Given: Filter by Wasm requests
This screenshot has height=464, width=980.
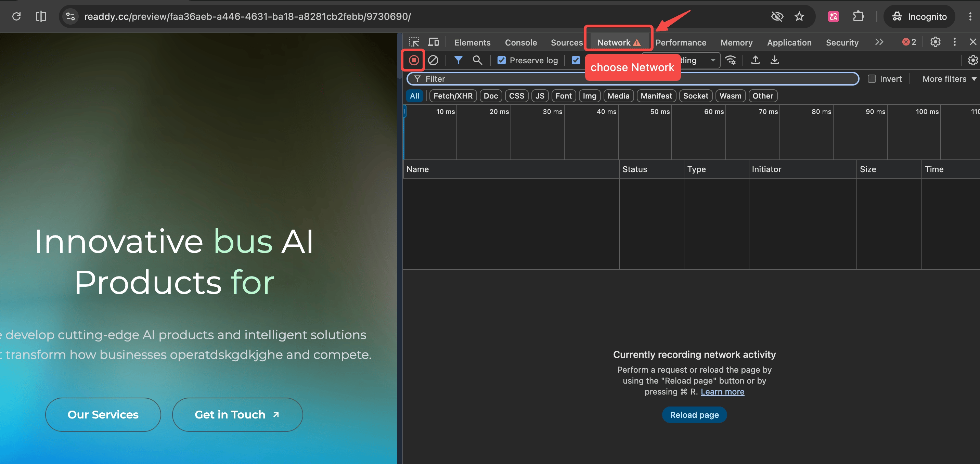Looking at the screenshot, I should tap(730, 96).
